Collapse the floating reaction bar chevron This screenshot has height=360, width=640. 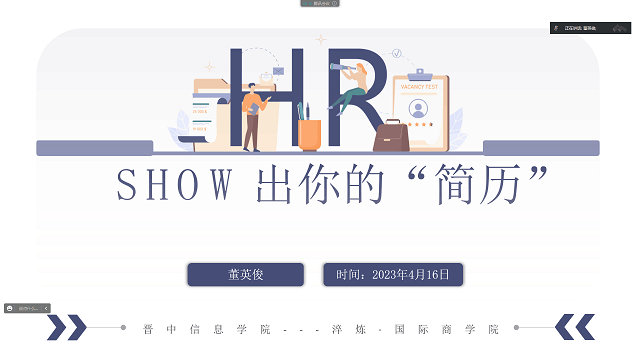pyautogui.click(x=46, y=309)
